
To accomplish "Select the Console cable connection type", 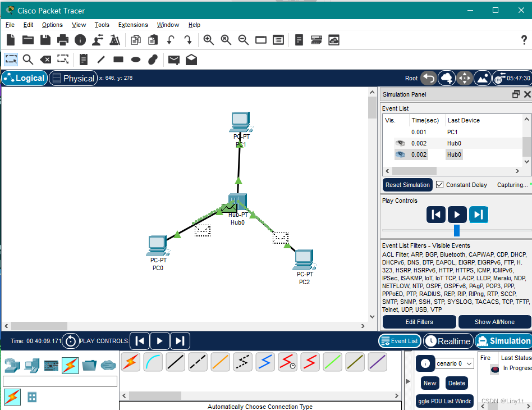I will coord(153,362).
